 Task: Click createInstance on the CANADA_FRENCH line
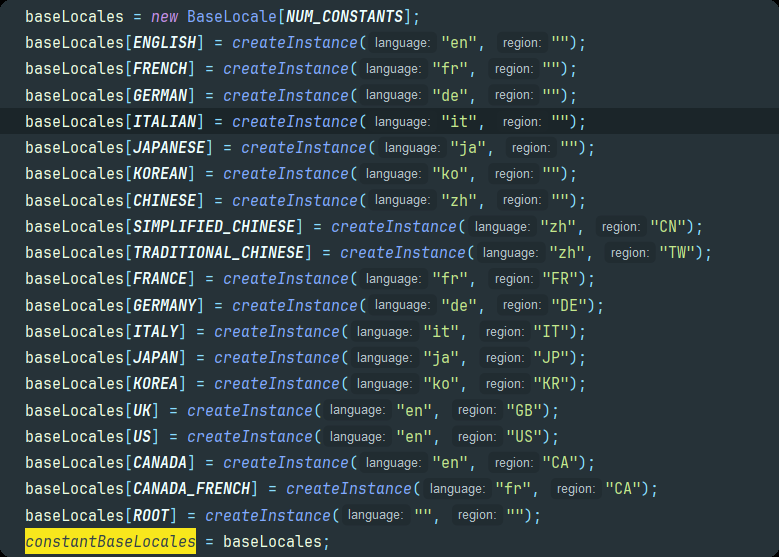[349, 488]
